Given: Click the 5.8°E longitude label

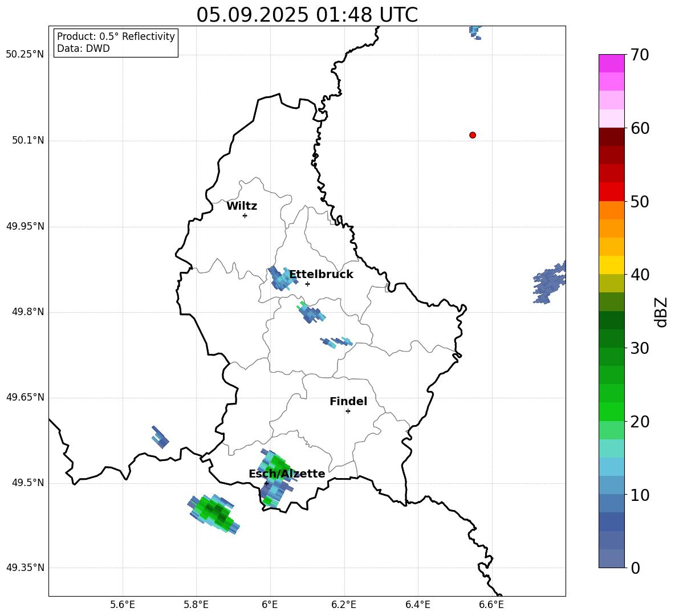Looking at the screenshot, I should pos(196,605).
